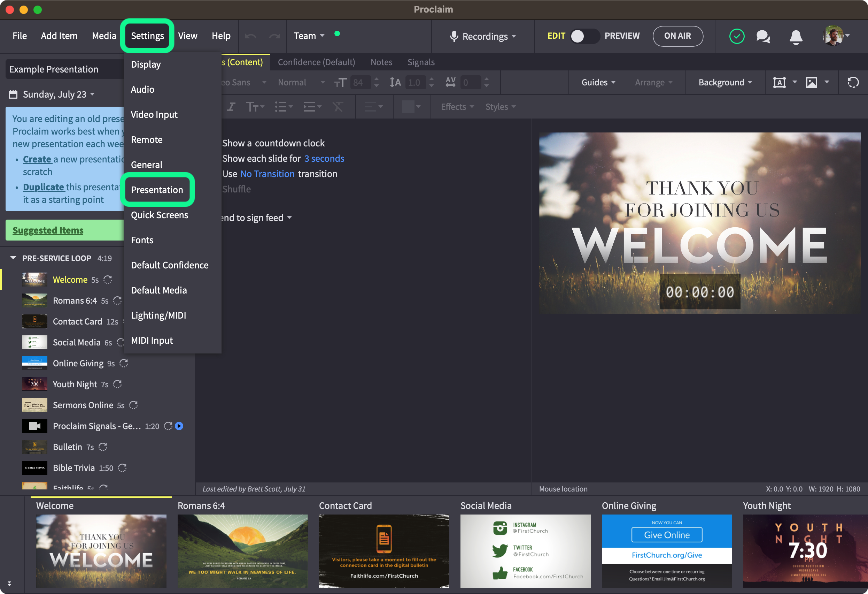Click the Suggested Items link
Screen dimensions: 868x594
[x=48, y=230]
